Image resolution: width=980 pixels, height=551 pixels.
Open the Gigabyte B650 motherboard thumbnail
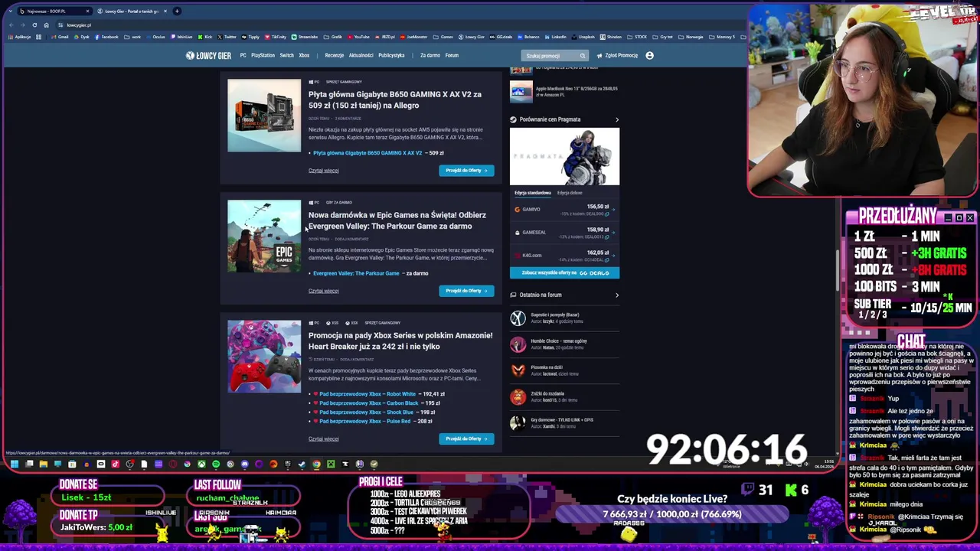point(264,116)
